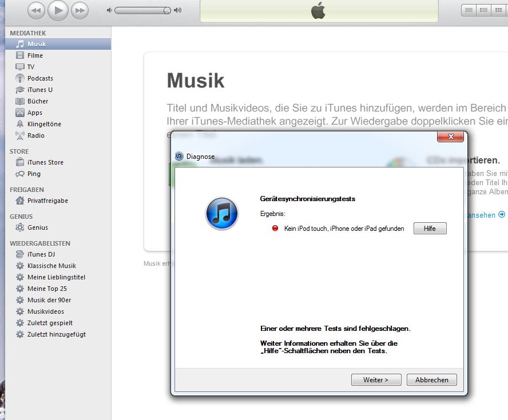Select Zuletzt hinzugefügt gear icon

[20, 334]
